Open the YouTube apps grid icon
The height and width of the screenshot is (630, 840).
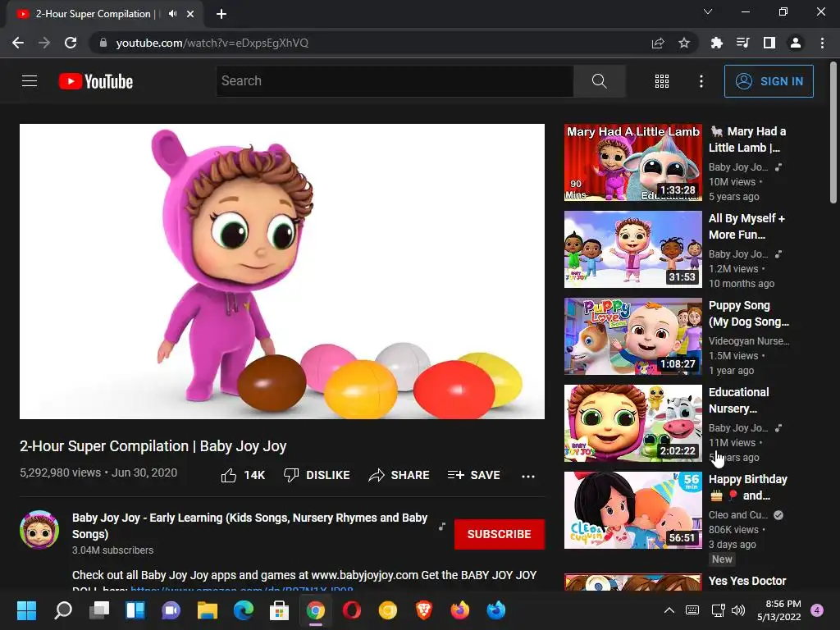[662, 81]
